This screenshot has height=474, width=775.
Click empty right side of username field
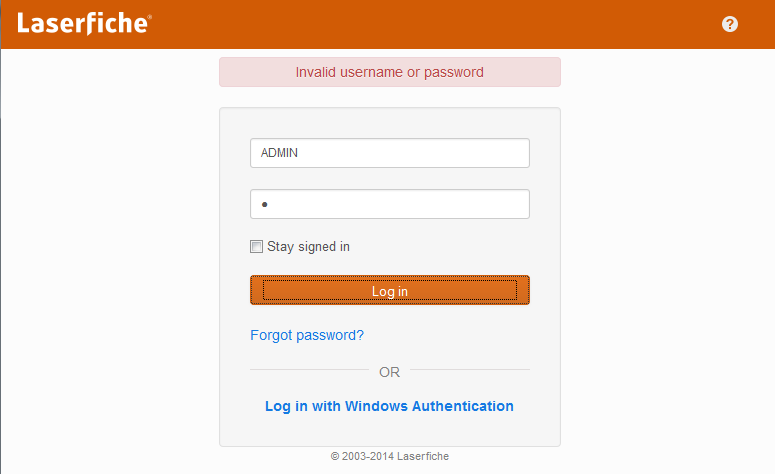pos(445,153)
